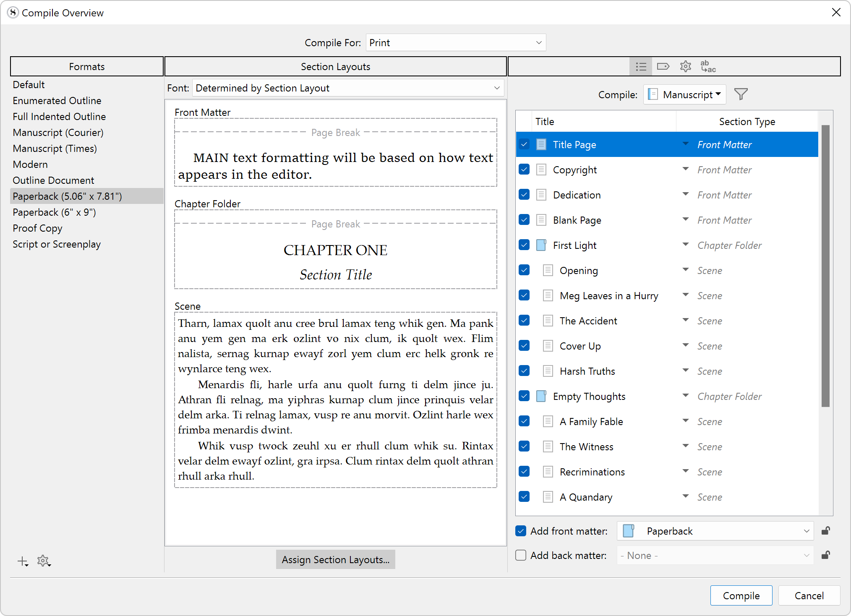
Task: Open section type dropdown for Dedication
Action: pyautogui.click(x=686, y=194)
